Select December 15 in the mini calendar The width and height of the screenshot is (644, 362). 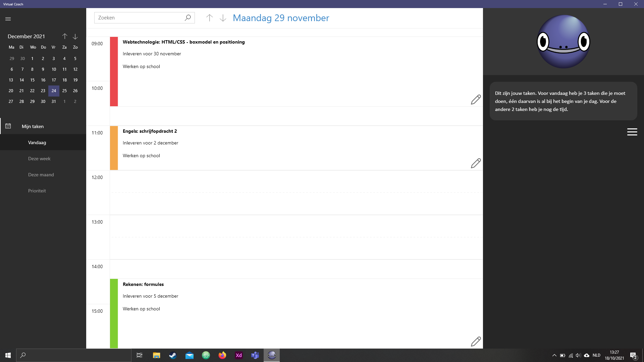32,80
